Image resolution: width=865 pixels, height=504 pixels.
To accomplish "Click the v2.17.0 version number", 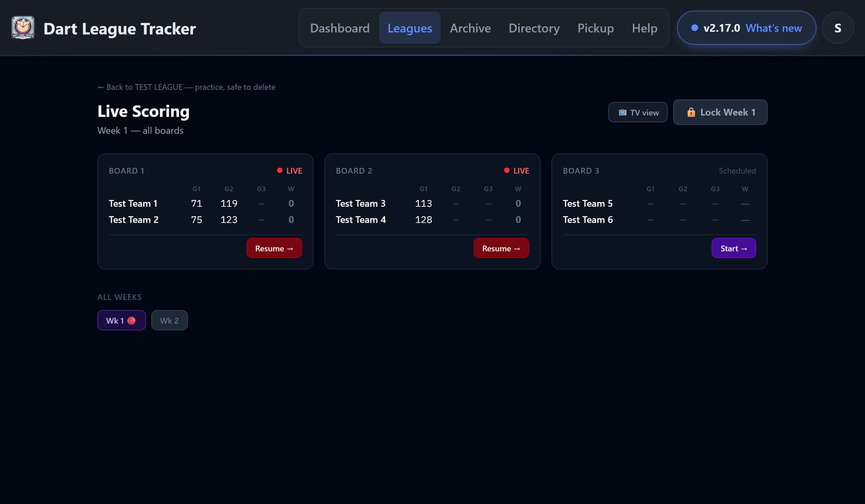I will (x=721, y=28).
